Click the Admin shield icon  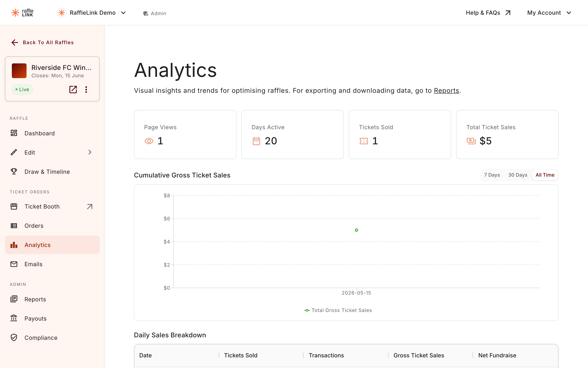pos(146,13)
